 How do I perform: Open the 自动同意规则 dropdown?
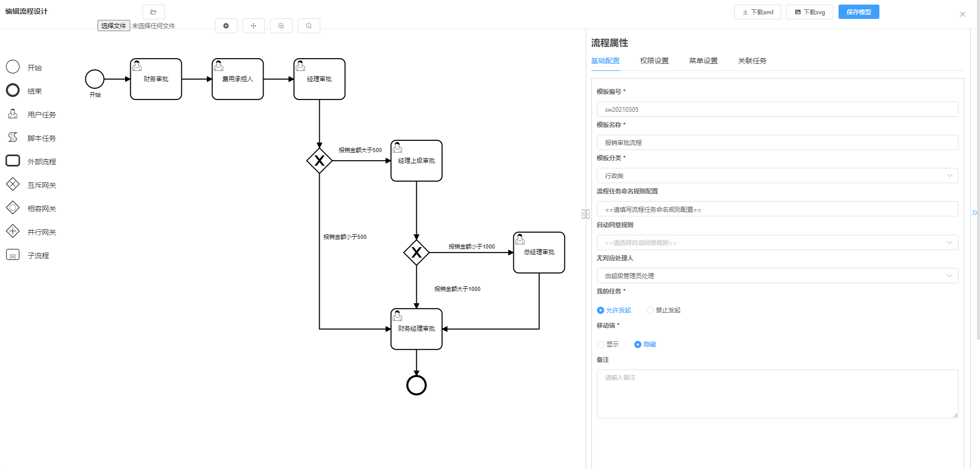[x=777, y=242]
